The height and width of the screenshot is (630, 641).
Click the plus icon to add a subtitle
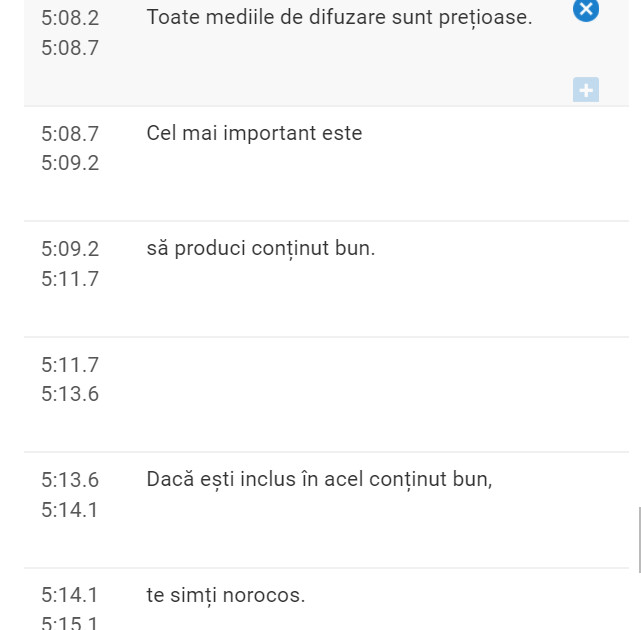coord(586,90)
